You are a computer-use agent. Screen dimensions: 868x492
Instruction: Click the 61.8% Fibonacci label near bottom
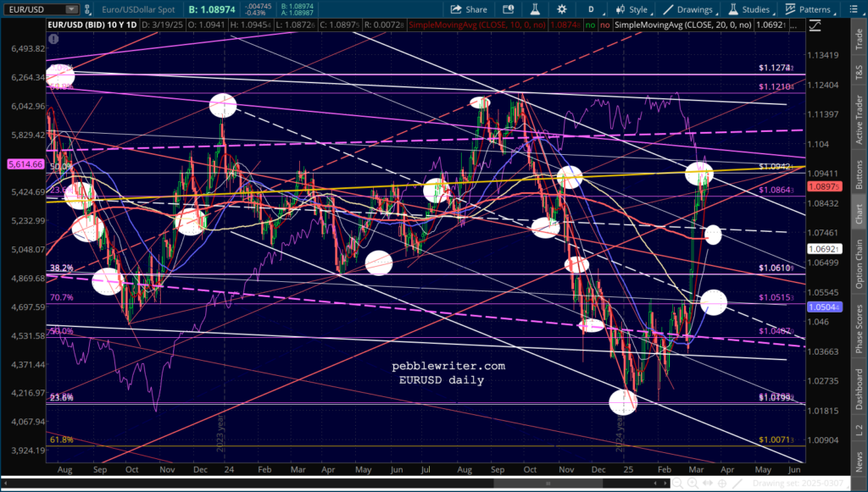point(61,440)
